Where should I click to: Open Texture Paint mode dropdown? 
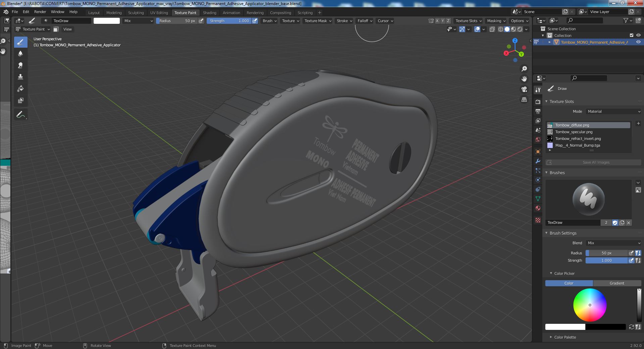33,29
